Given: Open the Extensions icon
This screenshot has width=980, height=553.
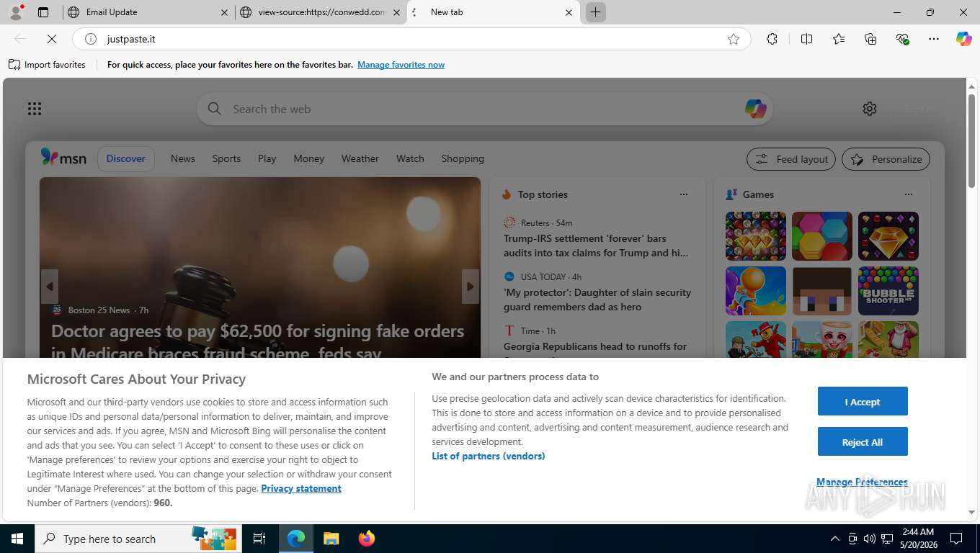Looking at the screenshot, I should 772,39.
